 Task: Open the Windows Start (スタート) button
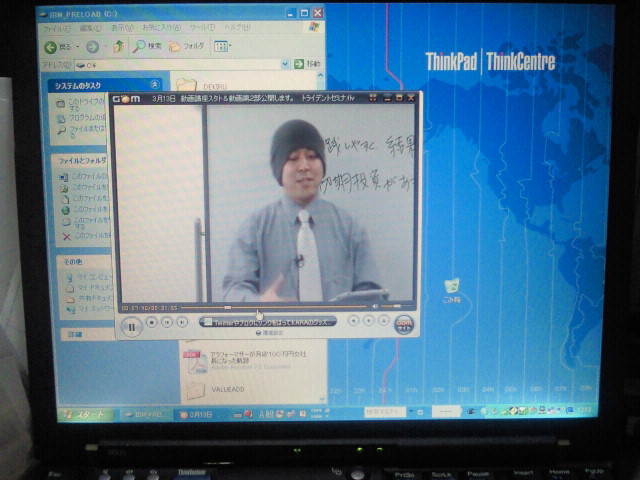coord(84,415)
